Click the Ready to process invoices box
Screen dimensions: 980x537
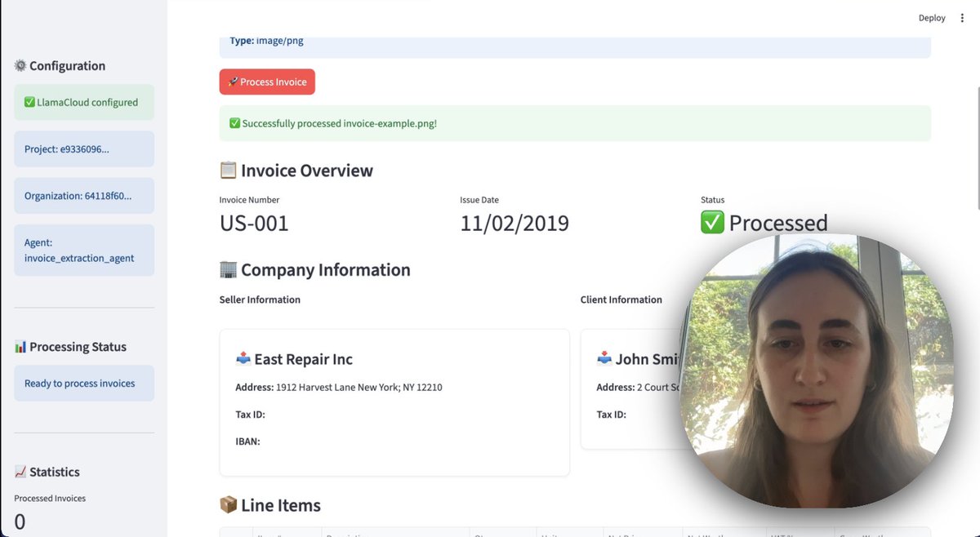click(84, 383)
